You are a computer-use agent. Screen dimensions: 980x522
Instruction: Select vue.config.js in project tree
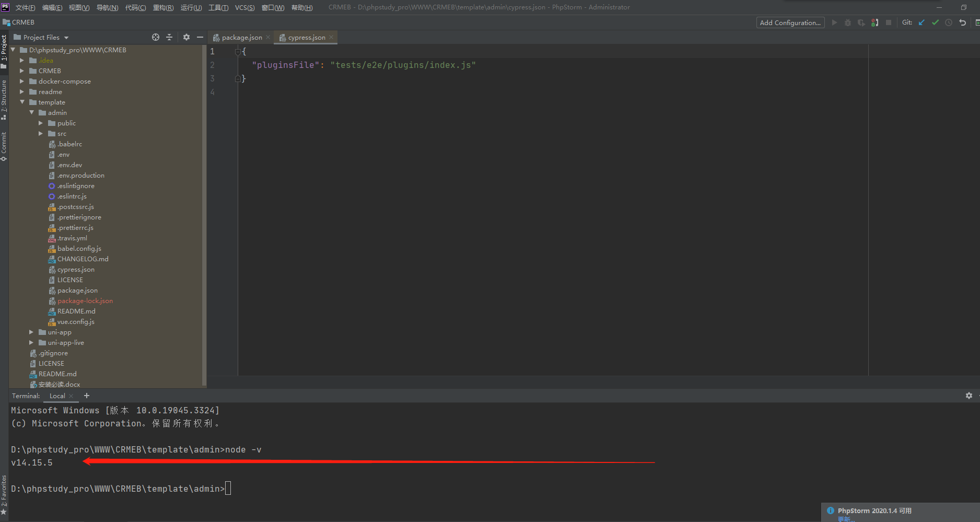click(x=76, y=322)
